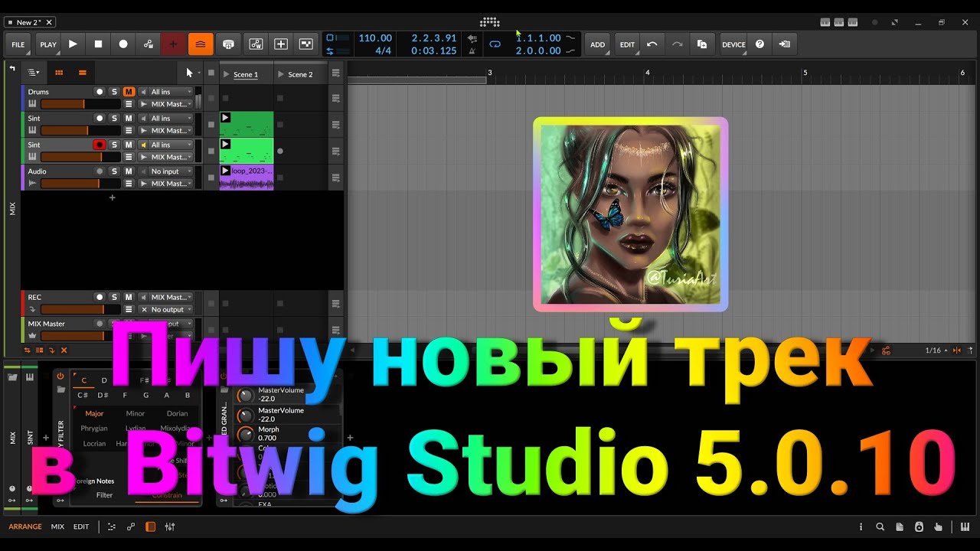Toggle the arranger loop icon

click(495, 44)
